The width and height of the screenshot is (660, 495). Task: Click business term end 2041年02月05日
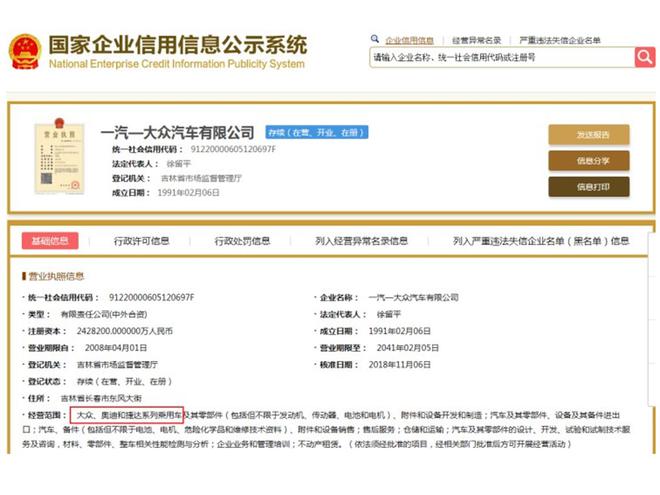point(407,348)
